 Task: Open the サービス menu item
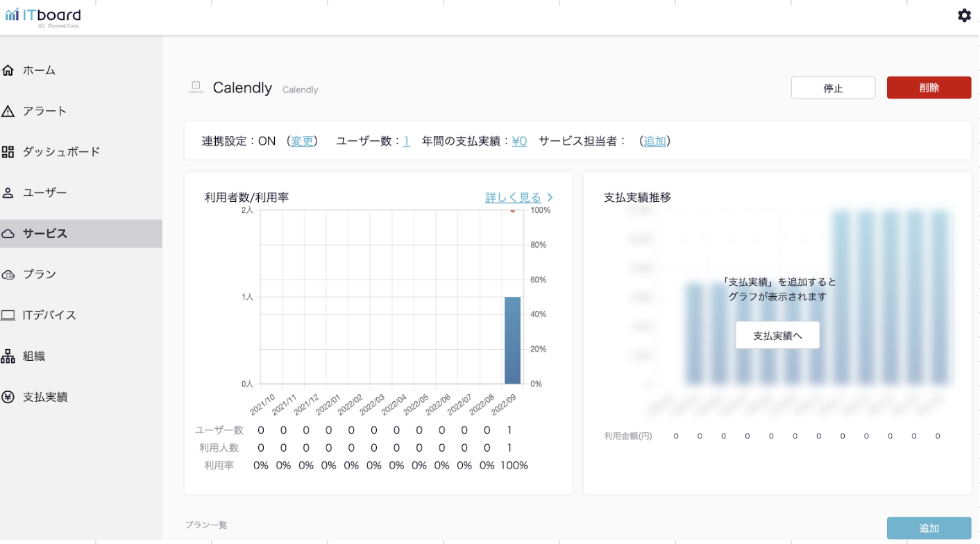click(x=45, y=233)
